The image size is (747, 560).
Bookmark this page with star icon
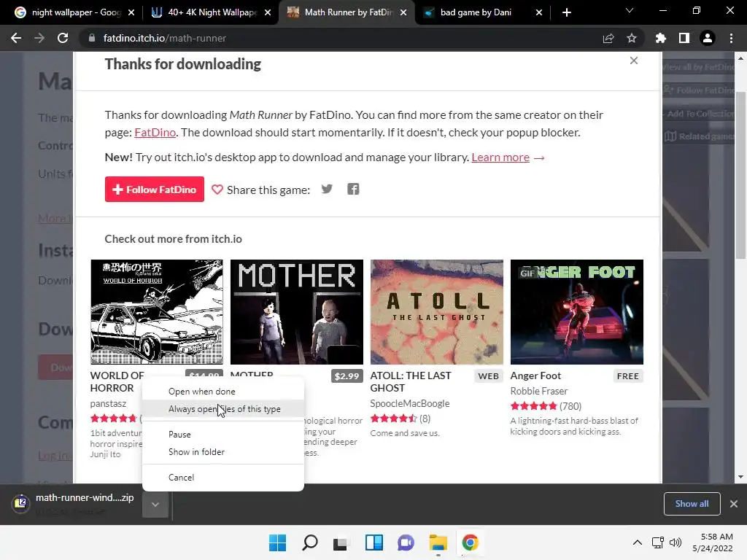pyautogui.click(x=632, y=38)
